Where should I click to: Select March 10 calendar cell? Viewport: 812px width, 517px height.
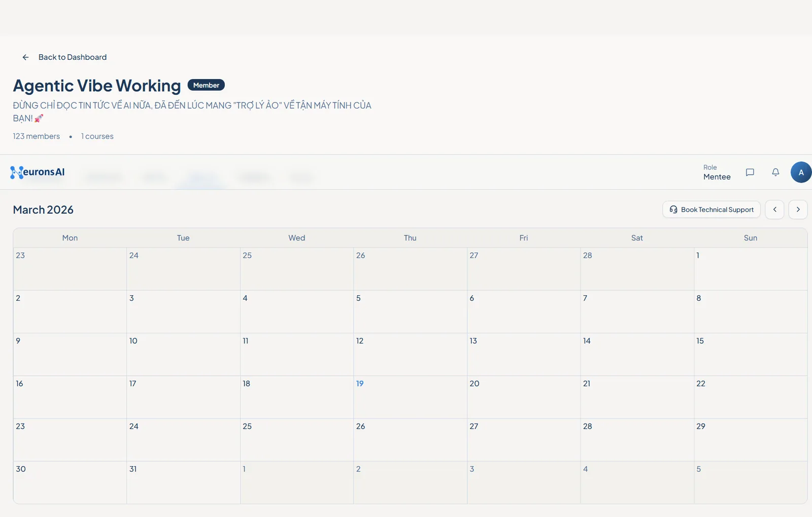183,355
